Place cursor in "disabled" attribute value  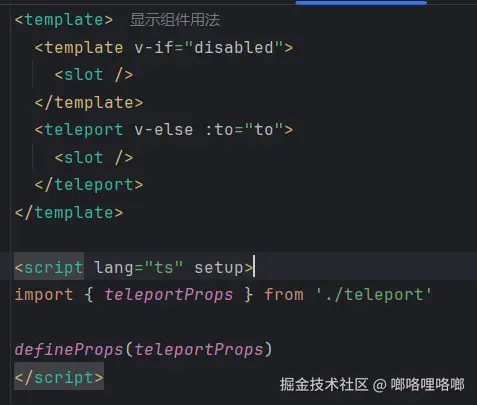(x=234, y=47)
